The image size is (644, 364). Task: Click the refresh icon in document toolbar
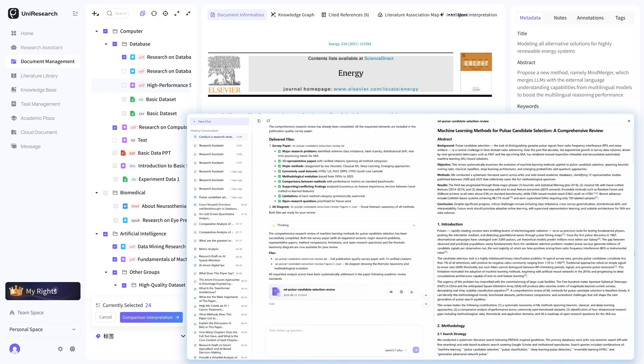click(x=154, y=13)
